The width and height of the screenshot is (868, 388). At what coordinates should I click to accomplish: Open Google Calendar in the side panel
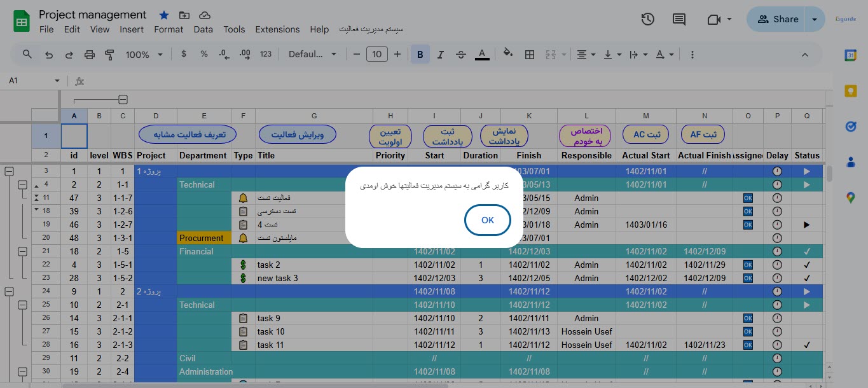[851, 56]
